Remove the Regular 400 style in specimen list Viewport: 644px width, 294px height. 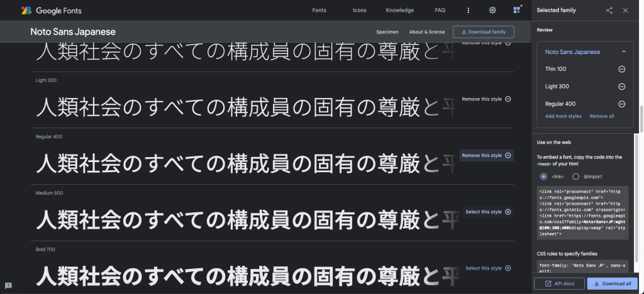click(x=486, y=155)
